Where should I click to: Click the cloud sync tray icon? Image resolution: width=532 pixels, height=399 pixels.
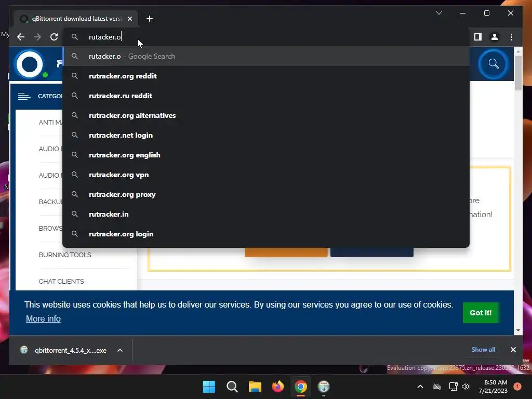[x=437, y=387]
